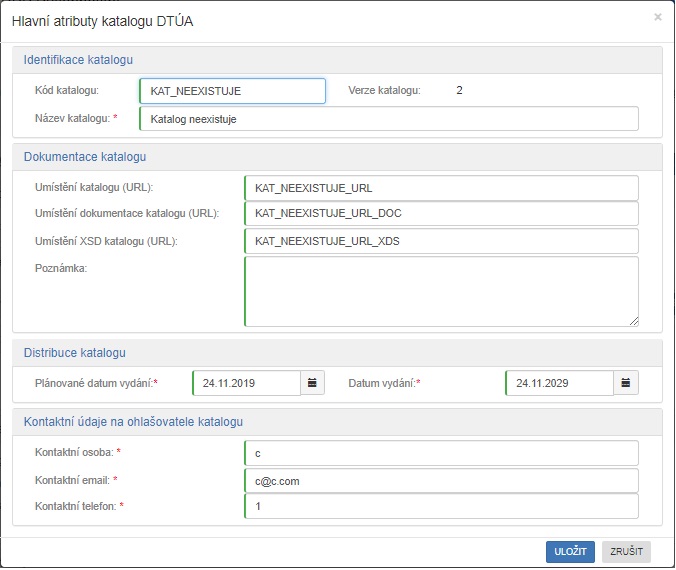Screen dimensions: 676x570
Task: Click the Verze katalogu value 2
Action: coord(459,90)
